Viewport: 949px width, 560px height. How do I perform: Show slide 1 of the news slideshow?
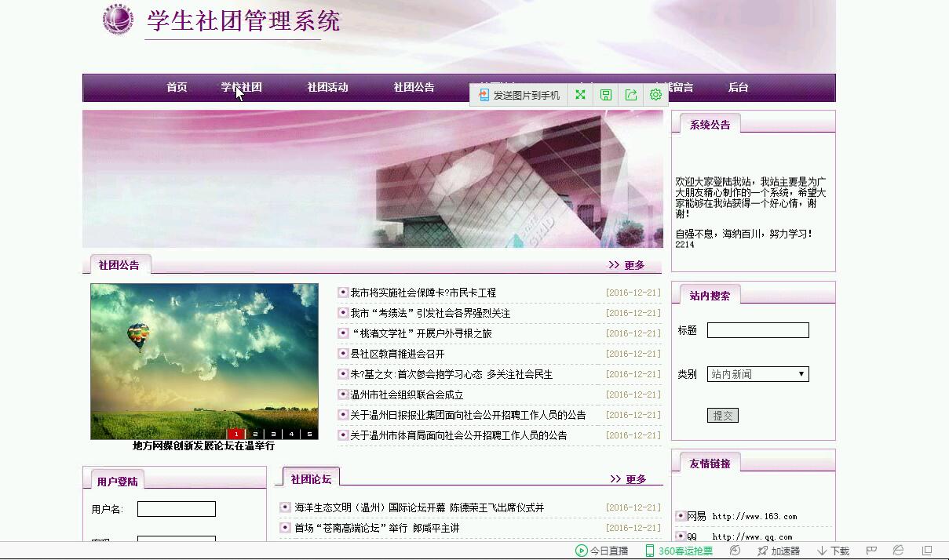point(235,434)
